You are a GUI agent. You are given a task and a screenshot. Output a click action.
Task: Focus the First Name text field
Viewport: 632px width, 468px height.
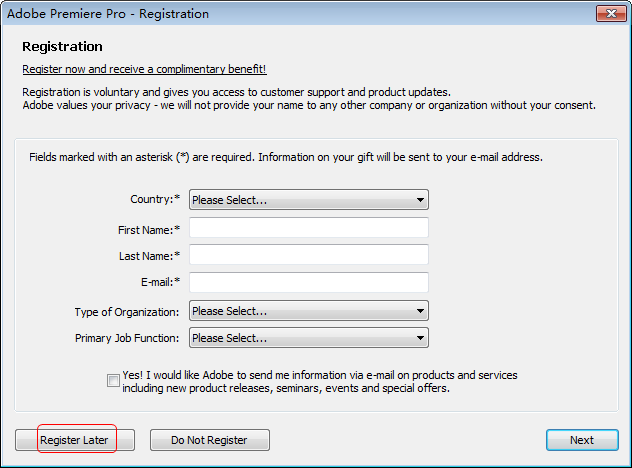[308, 228]
